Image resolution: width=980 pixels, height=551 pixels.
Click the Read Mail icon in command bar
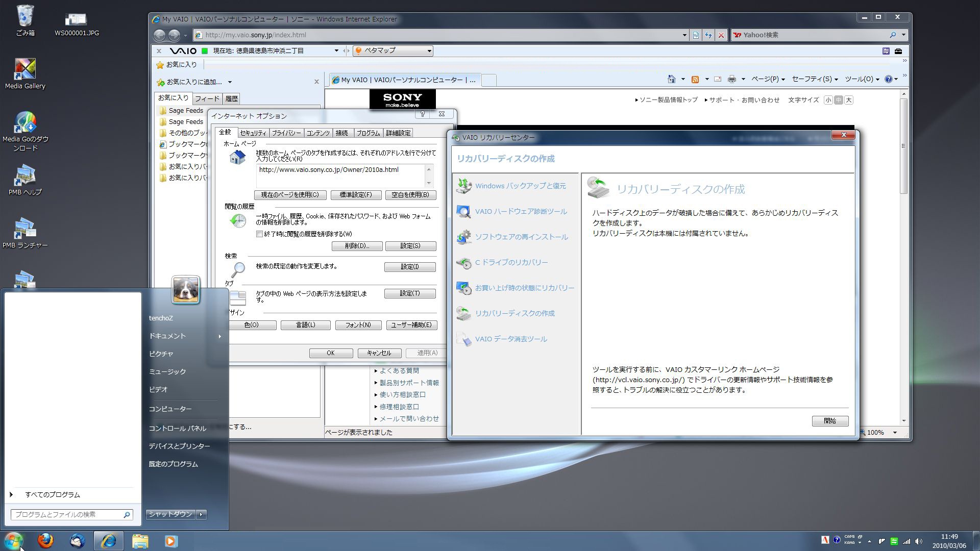718,79
